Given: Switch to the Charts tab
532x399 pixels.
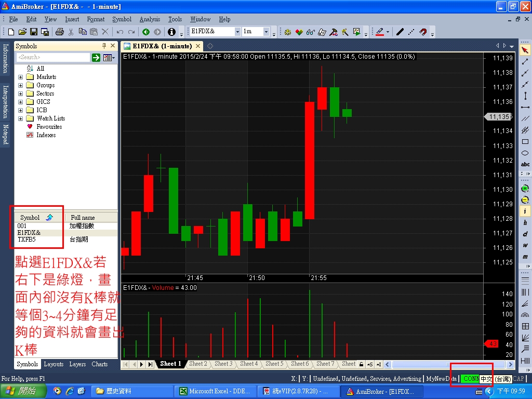Looking at the screenshot, I should (x=99, y=364).
